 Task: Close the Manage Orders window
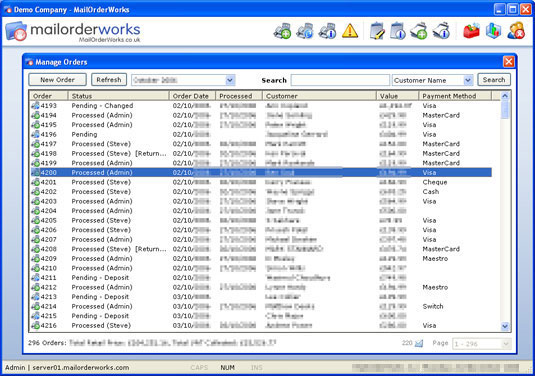tap(508, 62)
